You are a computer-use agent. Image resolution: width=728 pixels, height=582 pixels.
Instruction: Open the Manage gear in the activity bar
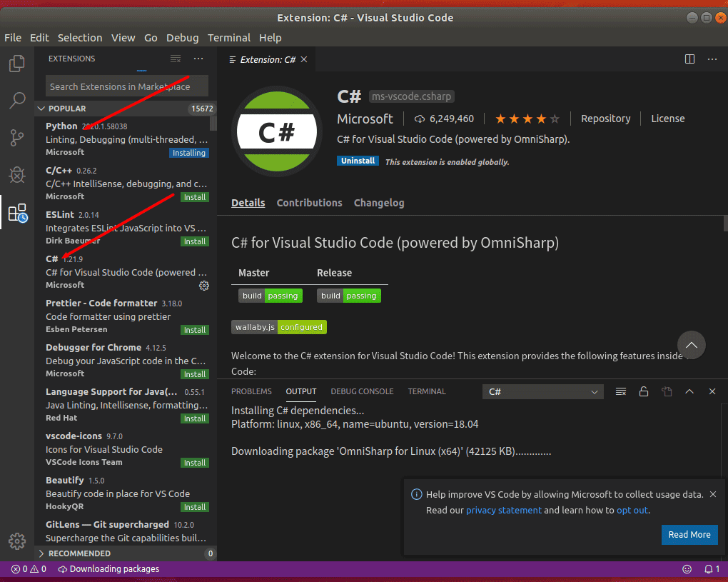pos(17,541)
